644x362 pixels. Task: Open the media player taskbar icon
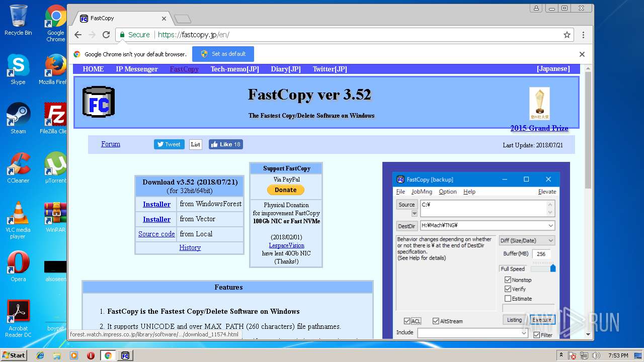pyautogui.click(x=74, y=355)
